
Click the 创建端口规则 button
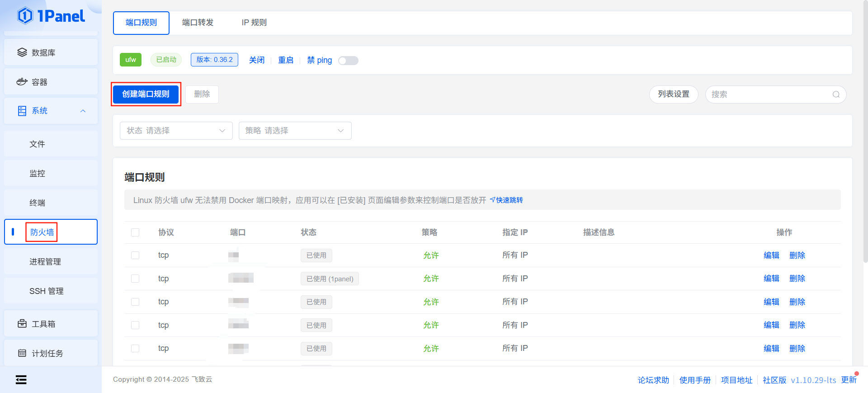(146, 94)
